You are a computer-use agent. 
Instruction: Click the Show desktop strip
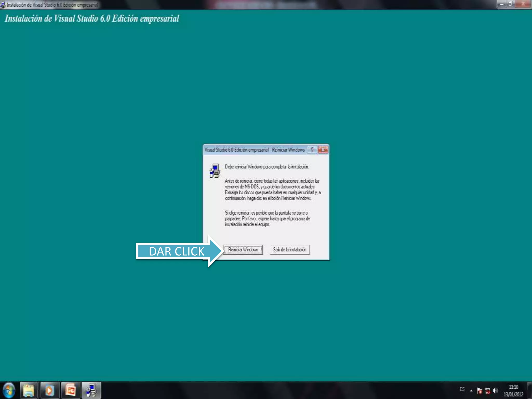(x=530, y=390)
